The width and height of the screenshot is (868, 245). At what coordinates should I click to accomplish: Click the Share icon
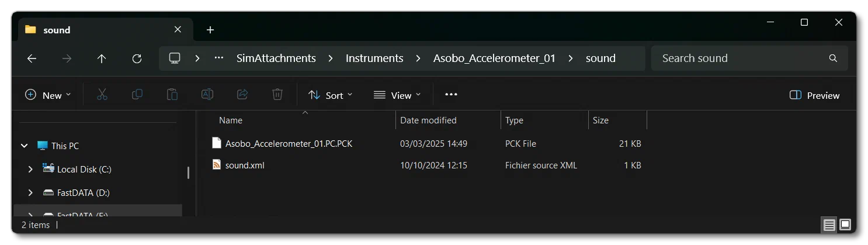point(242,95)
